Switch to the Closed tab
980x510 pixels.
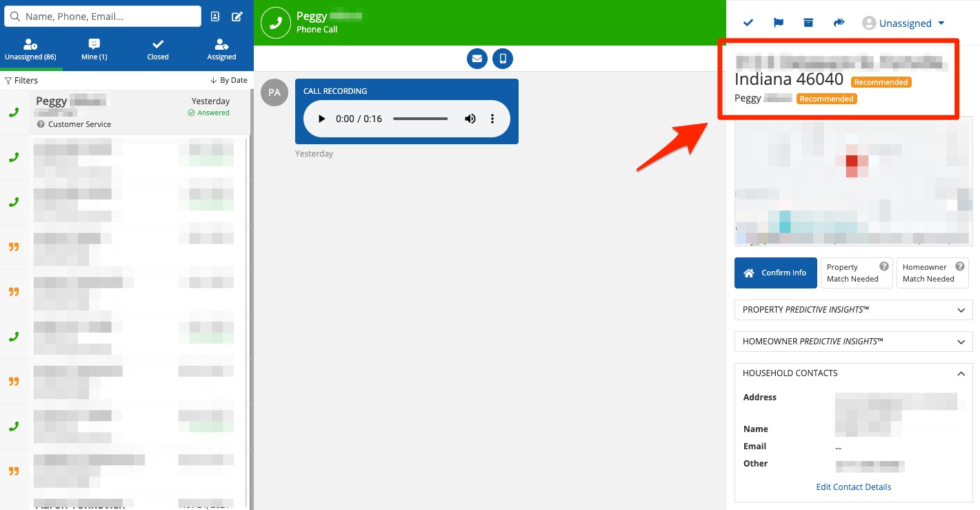[x=158, y=50]
